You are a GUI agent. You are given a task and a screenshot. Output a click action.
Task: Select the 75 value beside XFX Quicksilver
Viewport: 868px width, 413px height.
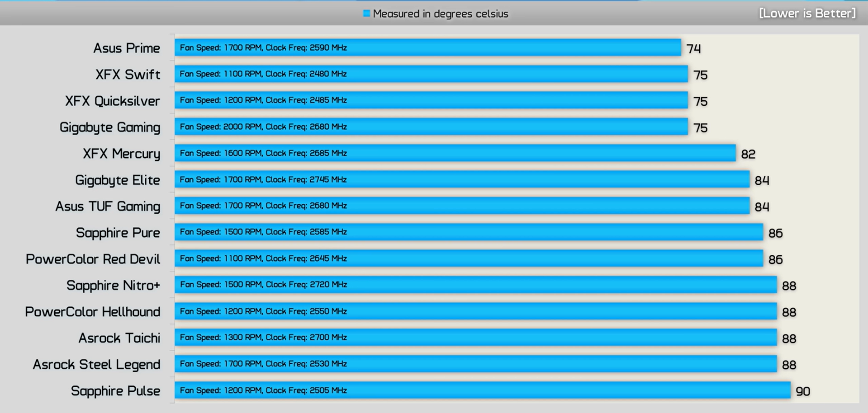701,101
